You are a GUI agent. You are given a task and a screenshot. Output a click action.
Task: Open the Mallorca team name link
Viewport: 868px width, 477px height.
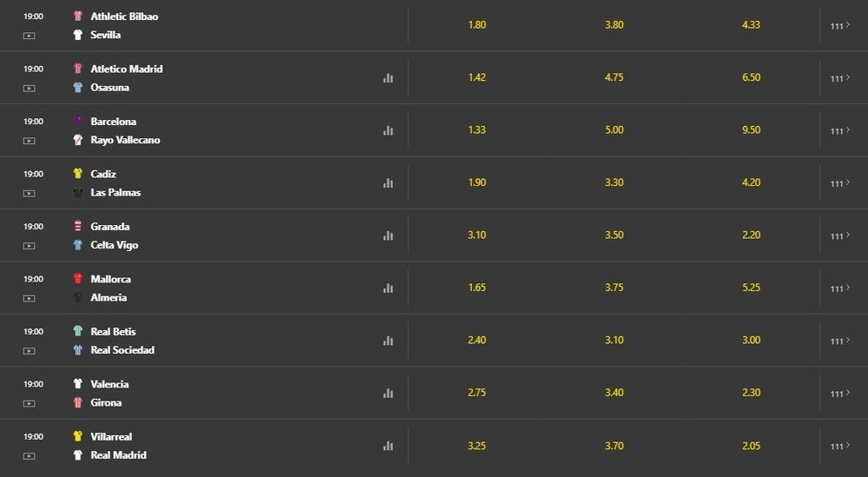point(111,279)
